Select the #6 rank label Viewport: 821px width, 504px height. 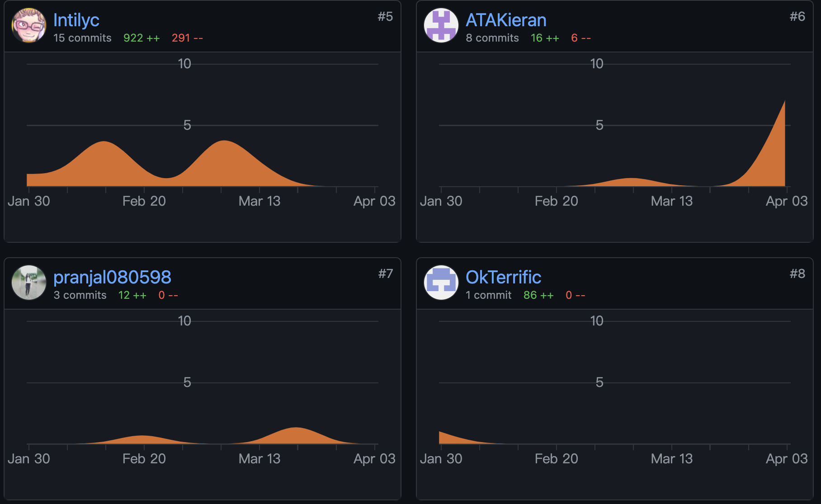[797, 17]
